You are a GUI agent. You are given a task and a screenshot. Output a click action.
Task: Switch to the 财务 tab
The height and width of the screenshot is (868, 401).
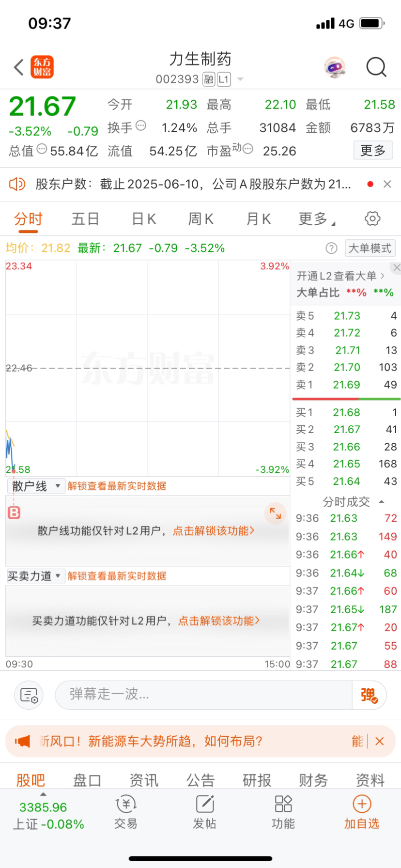click(313, 780)
